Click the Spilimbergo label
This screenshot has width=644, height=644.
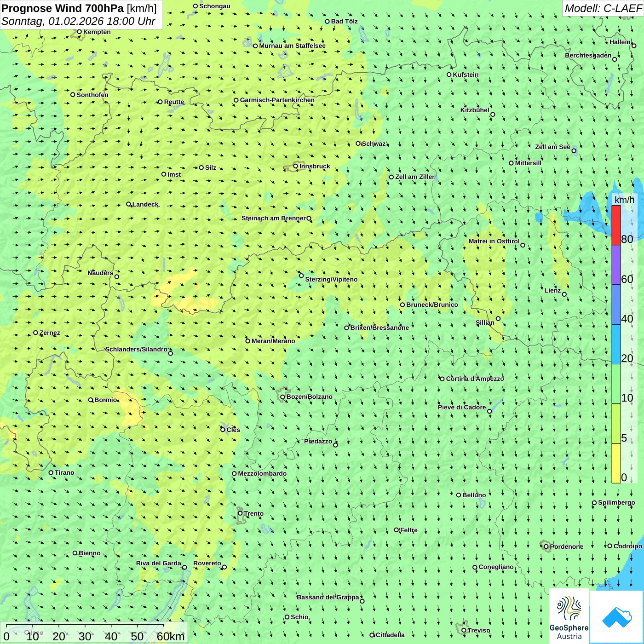pyautogui.click(x=617, y=502)
